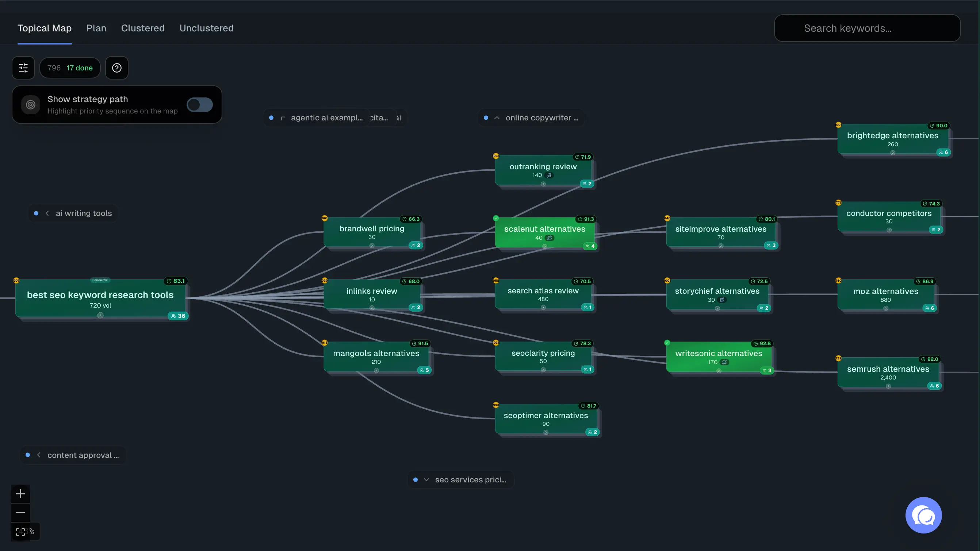This screenshot has width=980, height=551.
Task: Expand the agentic ai examples cluster
Action: [x=318, y=118]
